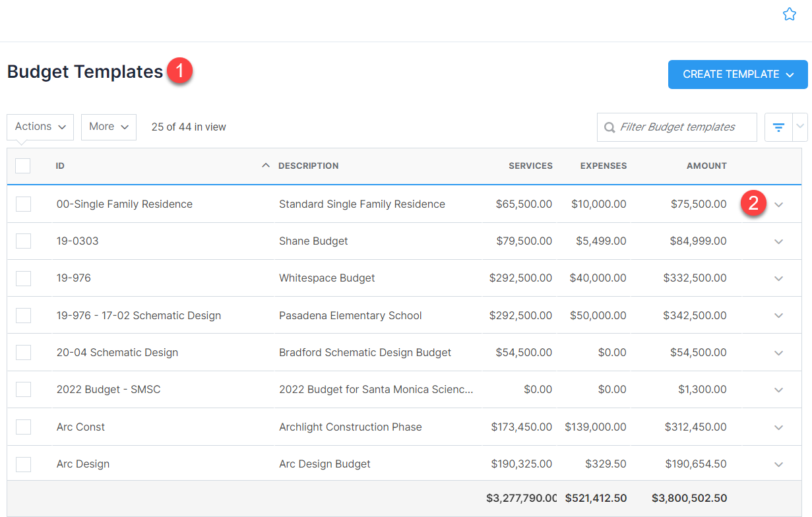Screen dimensions: 812x517
Task: Open the More menu
Action: [x=108, y=127]
